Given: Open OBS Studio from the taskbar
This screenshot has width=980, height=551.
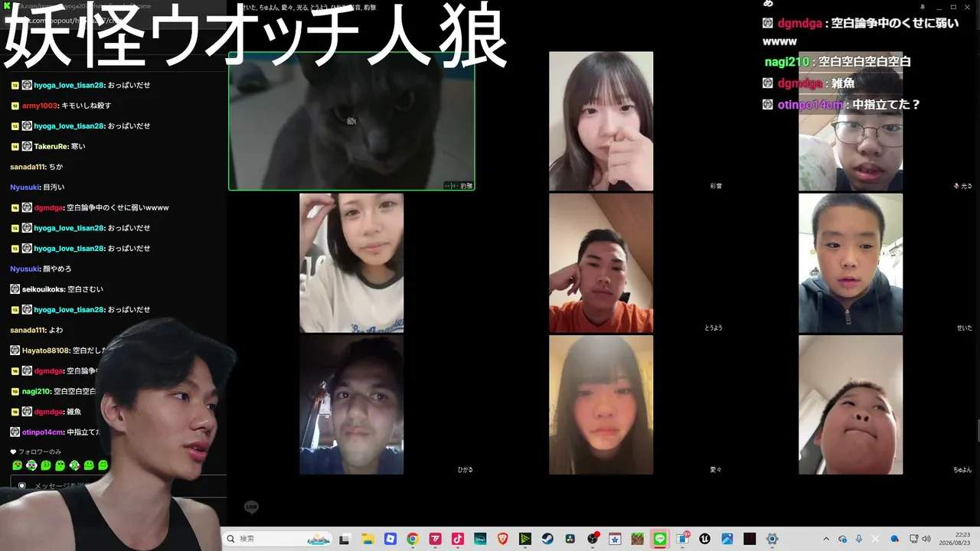Looking at the screenshot, I should click(593, 539).
